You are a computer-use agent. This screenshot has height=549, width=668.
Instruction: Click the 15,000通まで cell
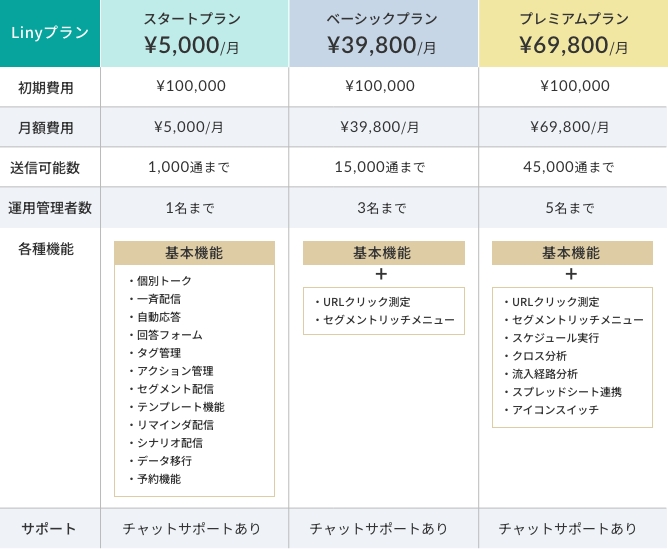(383, 167)
